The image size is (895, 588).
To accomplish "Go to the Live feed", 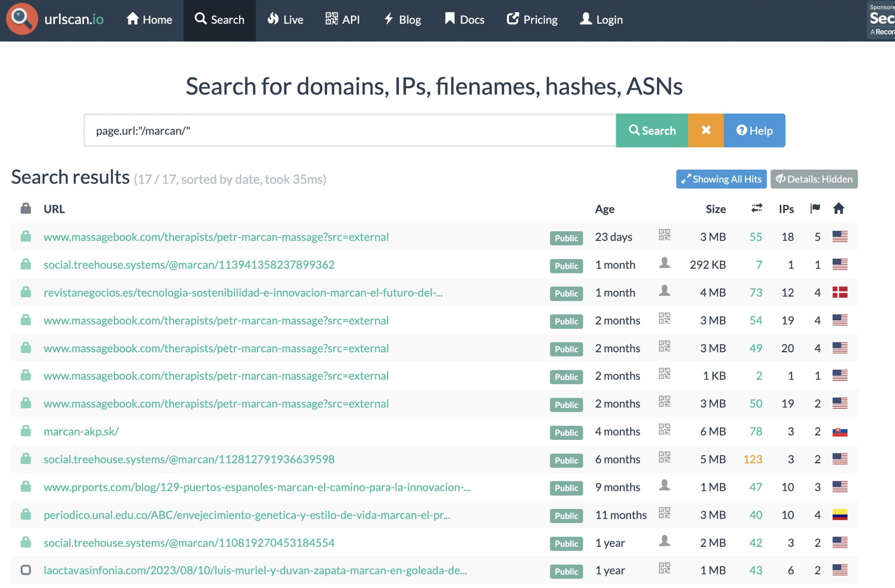I will pyautogui.click(x=285, y=20).
